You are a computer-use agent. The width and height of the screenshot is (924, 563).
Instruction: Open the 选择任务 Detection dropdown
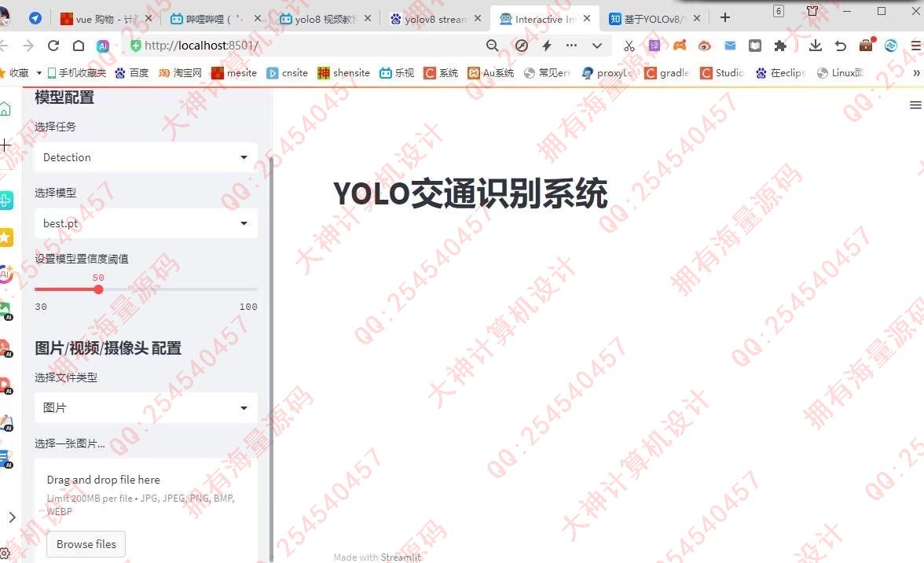click(145, 157)
